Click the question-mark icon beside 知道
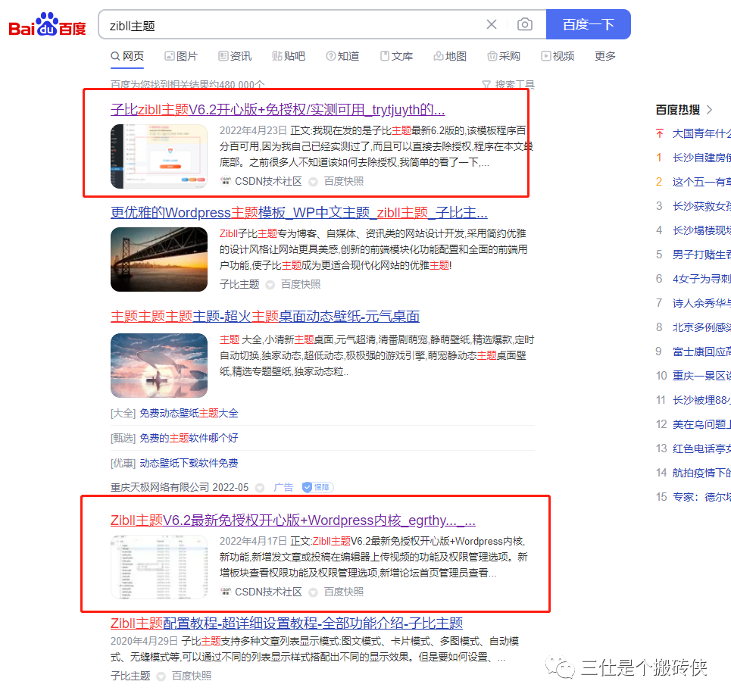The height and width of the screenshot is (700, 731). (x=330, y=56)
